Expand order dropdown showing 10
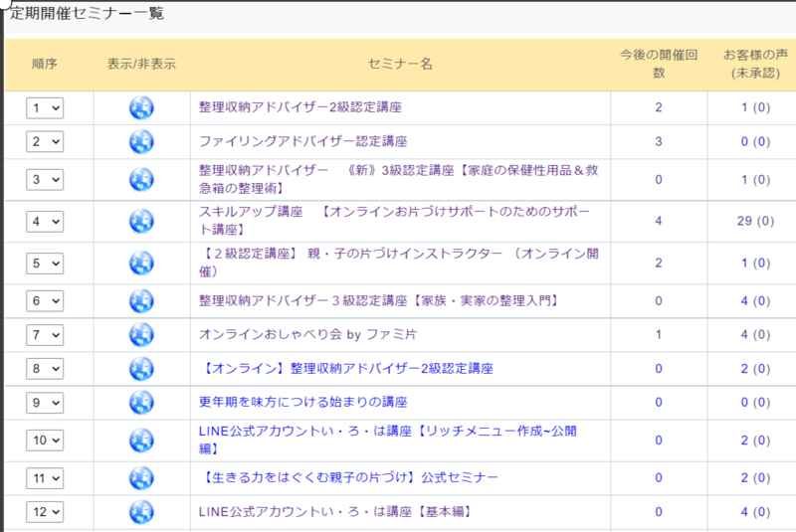The image size is (796, 532). 45,441
